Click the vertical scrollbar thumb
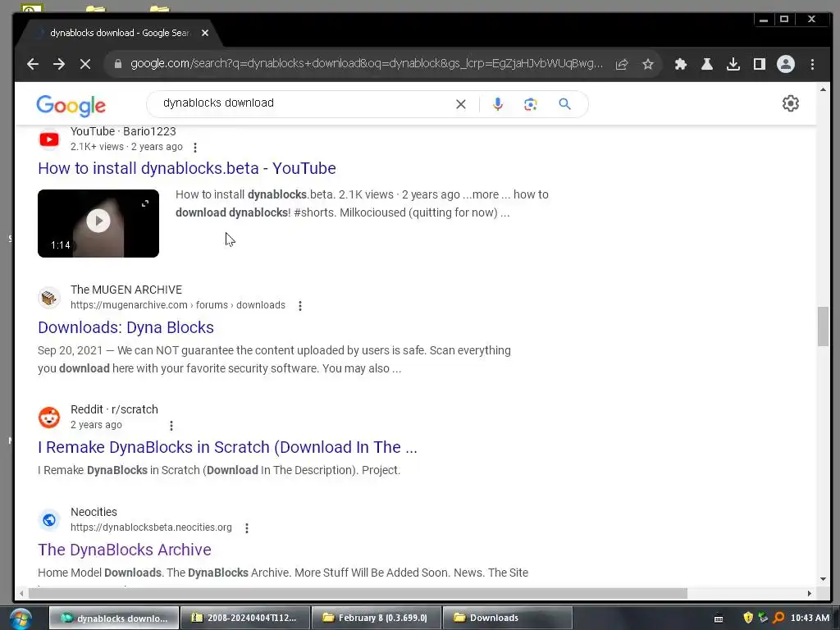 (823, 326)
